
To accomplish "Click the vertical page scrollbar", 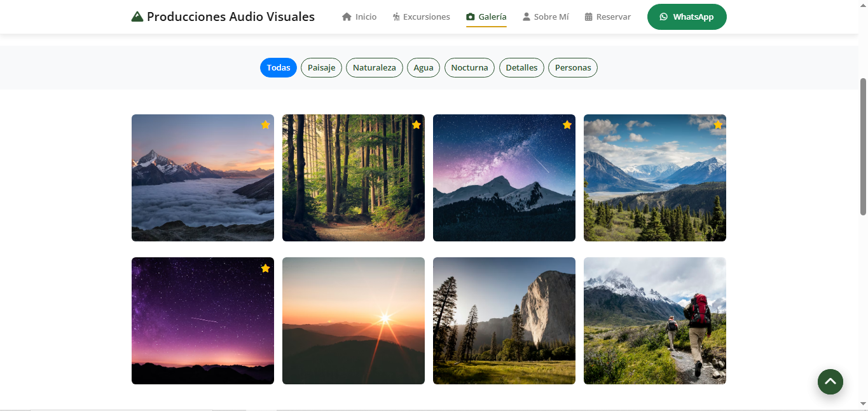I will click(863, 146).
